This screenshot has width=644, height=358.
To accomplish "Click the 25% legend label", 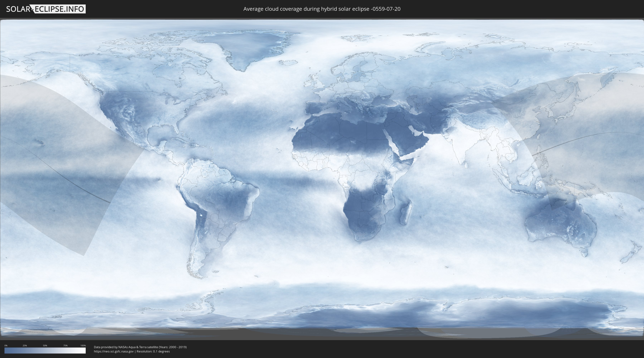I will (25, 345).
